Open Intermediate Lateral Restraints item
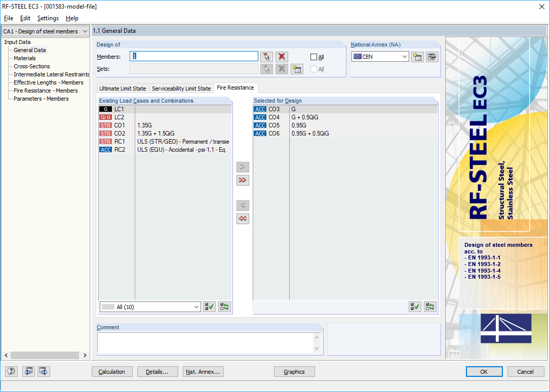 51,74
